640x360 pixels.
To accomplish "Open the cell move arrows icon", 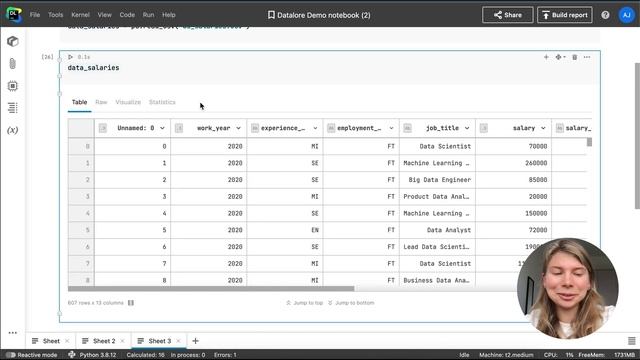I will click(x=560, y=57).
